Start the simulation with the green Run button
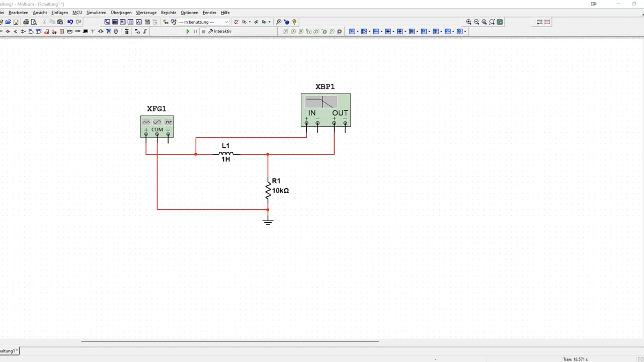This screenshot has height=362, width=644. (188, 31)
